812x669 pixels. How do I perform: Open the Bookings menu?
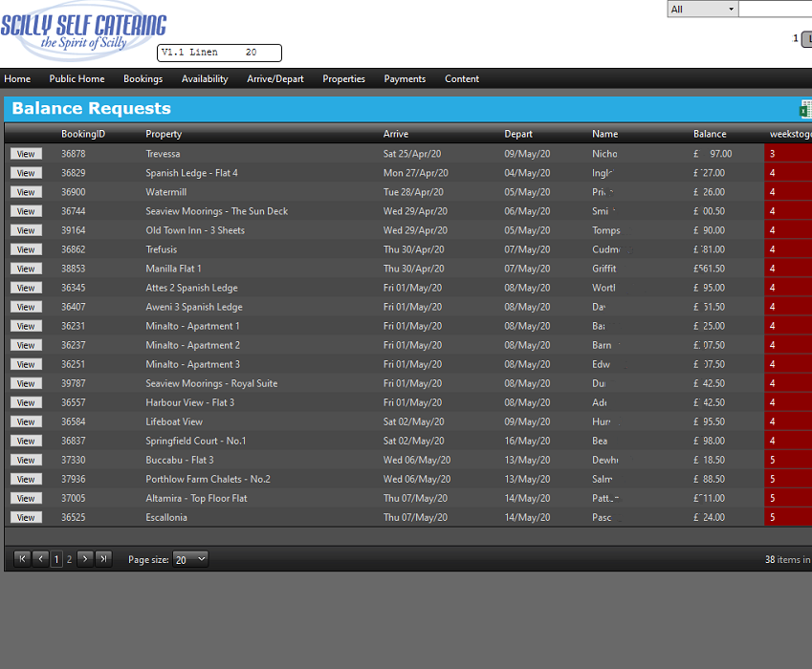143,79
